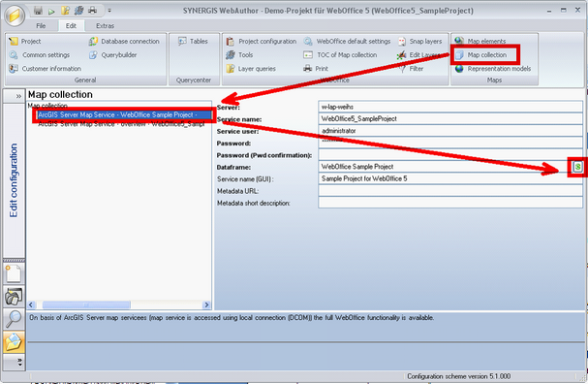Click the magnifying glass icon in sidebar
The width and height of the screenshot is (588, 384).
click(x=14, y=319)
